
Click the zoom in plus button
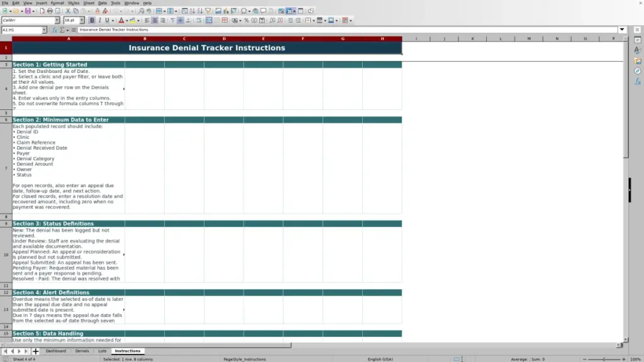coord(623,359)
